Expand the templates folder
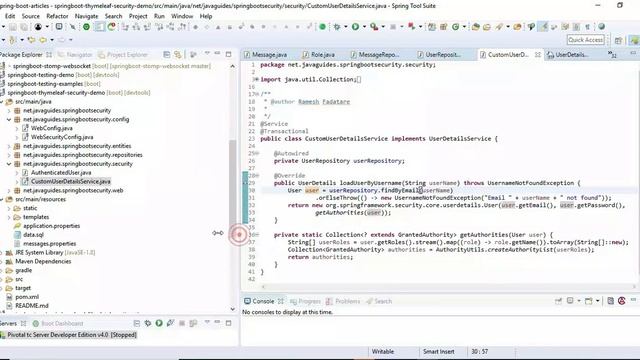The width and height of the screenshot is (640, 360). tap(9, 217)
